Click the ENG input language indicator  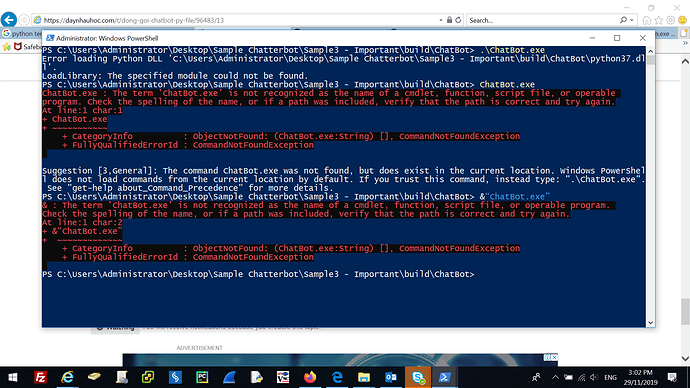(610, 377)
